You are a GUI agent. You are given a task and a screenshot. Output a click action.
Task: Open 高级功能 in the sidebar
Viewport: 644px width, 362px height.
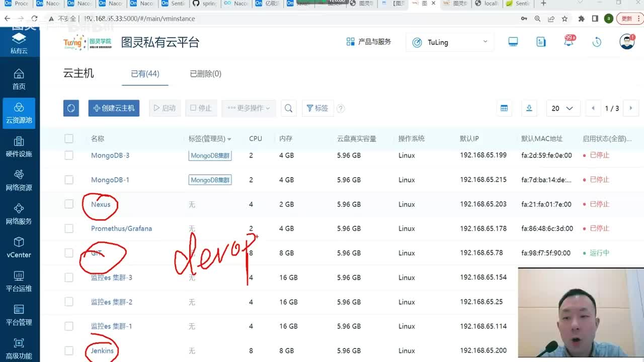click(19, 349)
